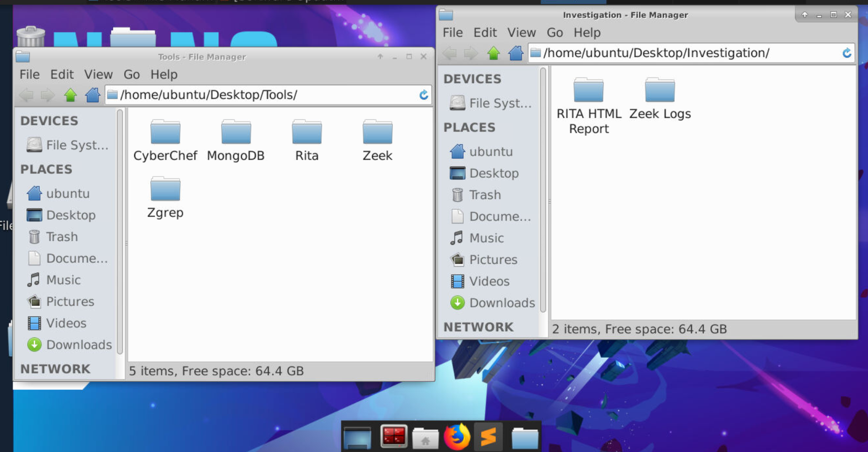Click '5 items, Free space: 64.4 GB' status

coord(216,371)
